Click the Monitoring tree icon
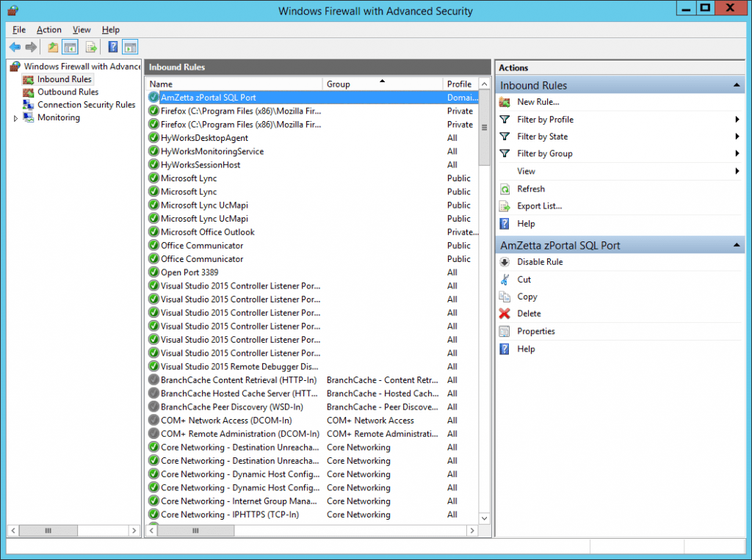The width and height of the screenshot is (752, 560). pos(29,117)
